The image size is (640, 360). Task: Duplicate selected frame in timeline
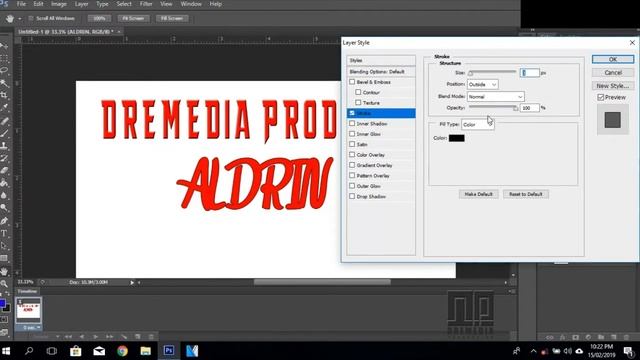pyautogui.click(x=138, y=337)
